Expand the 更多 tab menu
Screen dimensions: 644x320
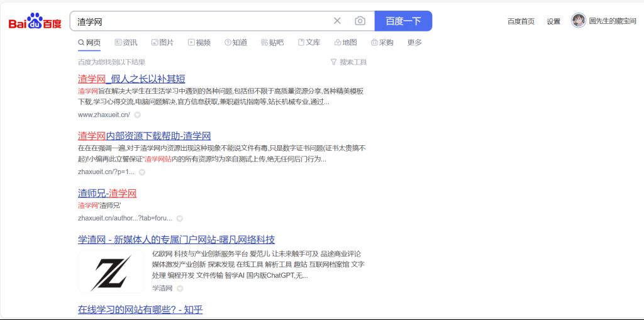[414, 42]
